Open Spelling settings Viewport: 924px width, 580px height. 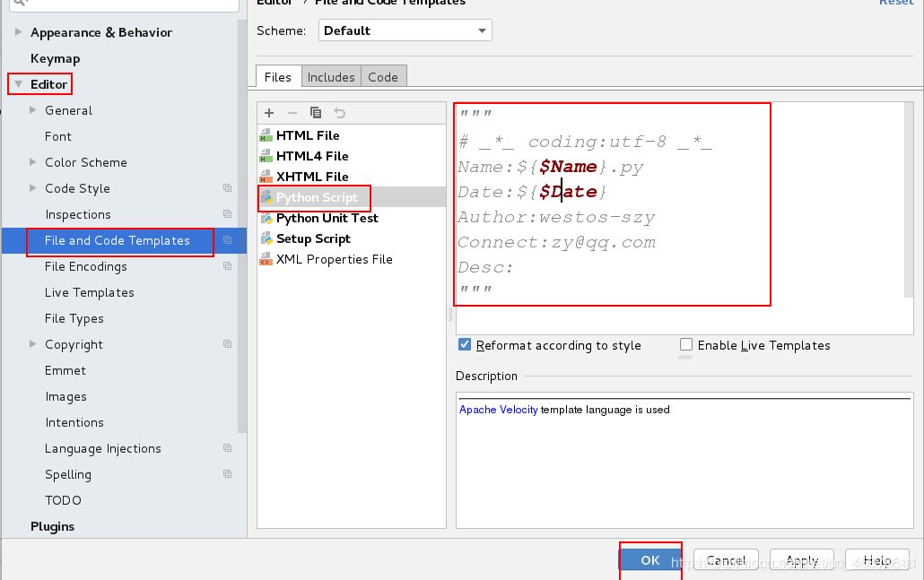pyautogui.click(x=68, y=474)
